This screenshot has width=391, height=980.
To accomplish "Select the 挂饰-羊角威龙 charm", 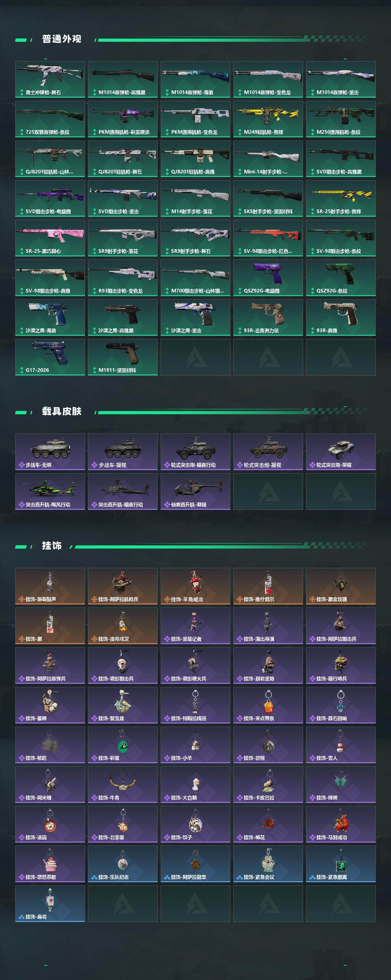I will [195, 586].
